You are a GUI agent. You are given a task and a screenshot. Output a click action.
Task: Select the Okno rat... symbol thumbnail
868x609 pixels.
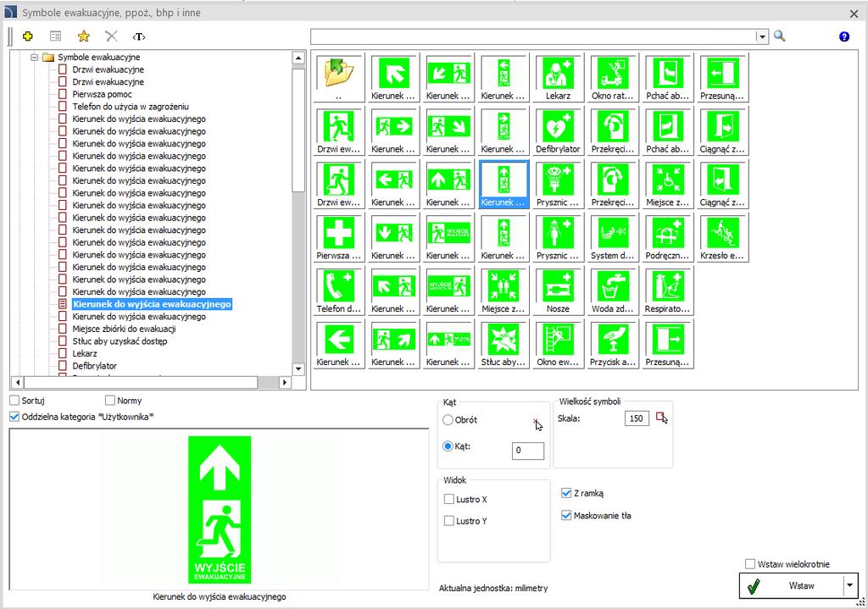click(613, 77)
